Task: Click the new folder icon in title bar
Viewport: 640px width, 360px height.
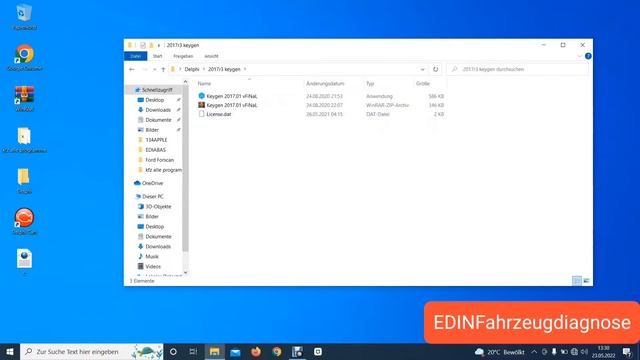Action: [x=151, y=45]
